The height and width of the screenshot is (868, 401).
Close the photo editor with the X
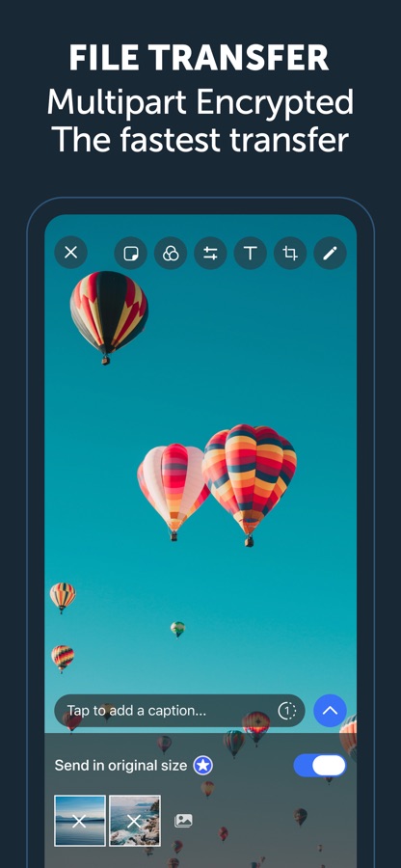[70, 253]
